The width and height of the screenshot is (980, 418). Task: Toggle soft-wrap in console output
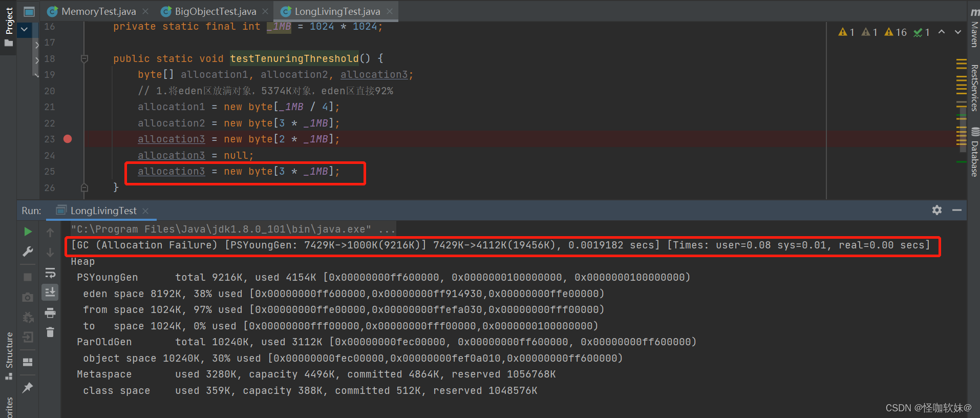pyautogui.click(x=50, y=272)
